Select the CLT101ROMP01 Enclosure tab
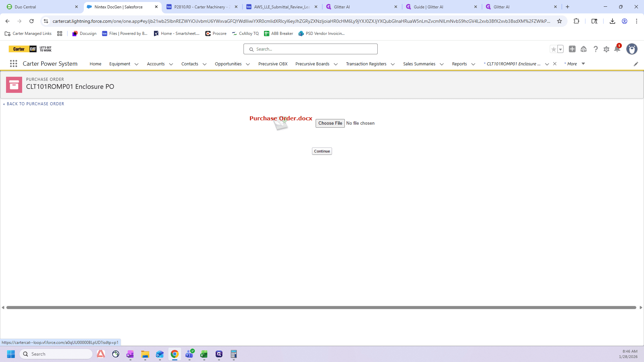 coord(512,64)
